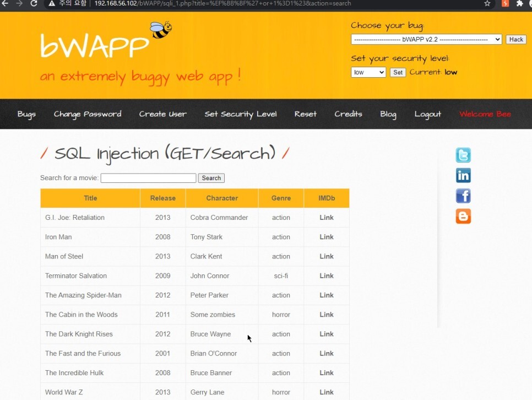This screenshot has height=400, width=532.
Task: Open the browser extensions puzzle icon
Action: (x=519, y=3)
